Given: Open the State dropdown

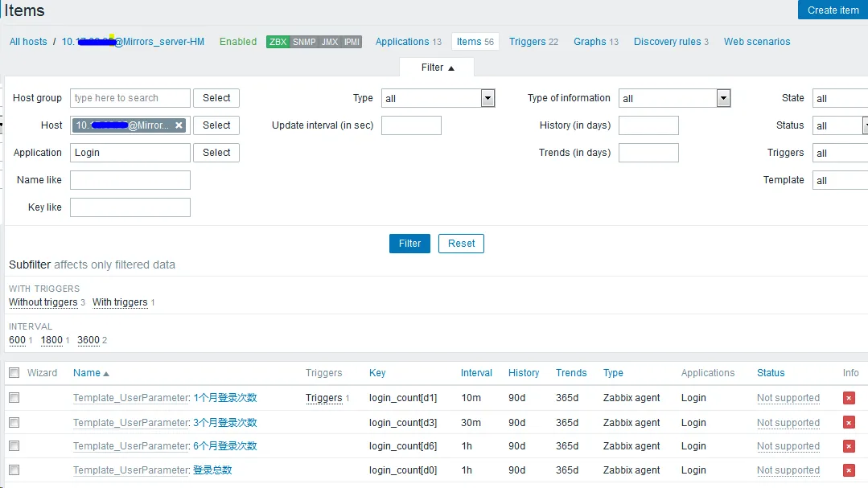Looking at the screenshot, I should point(840,99).
